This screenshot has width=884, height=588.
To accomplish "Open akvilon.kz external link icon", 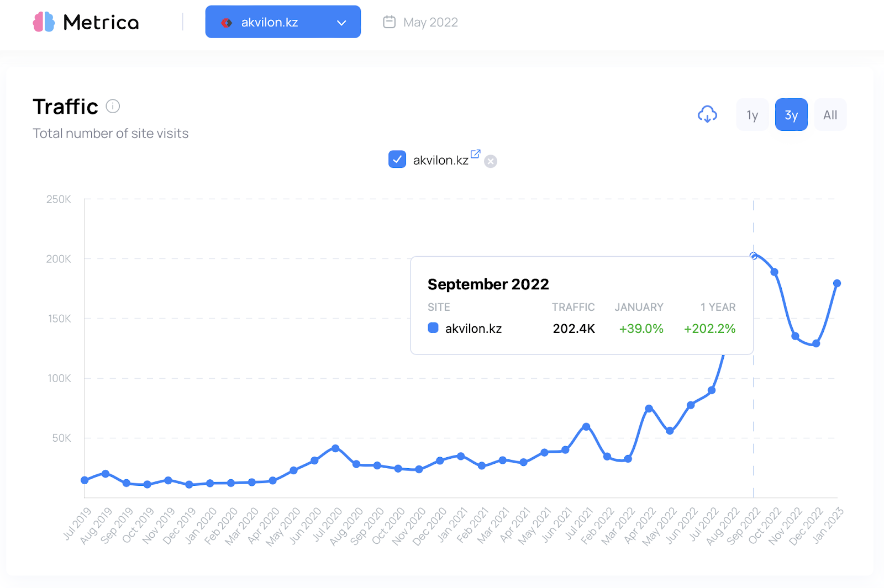I will click(x=475, y=154).
